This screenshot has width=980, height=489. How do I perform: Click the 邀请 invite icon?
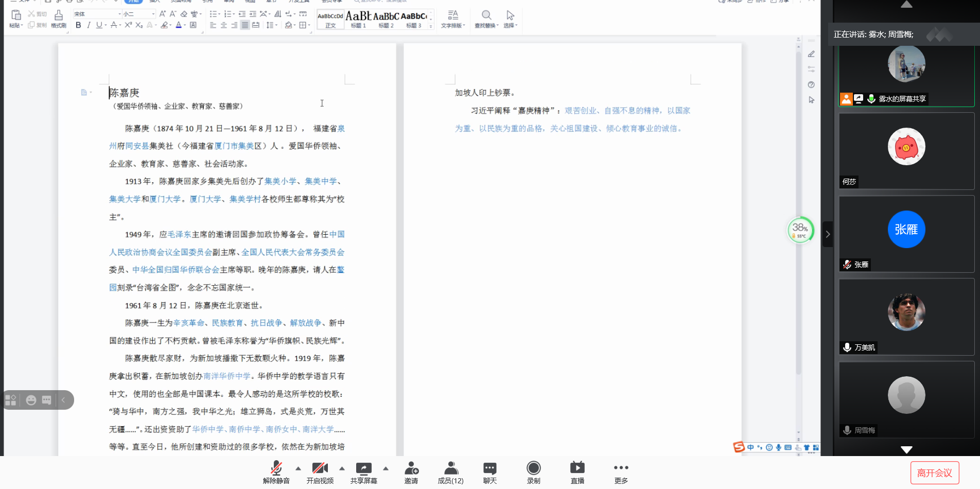[x=411, y=472]
